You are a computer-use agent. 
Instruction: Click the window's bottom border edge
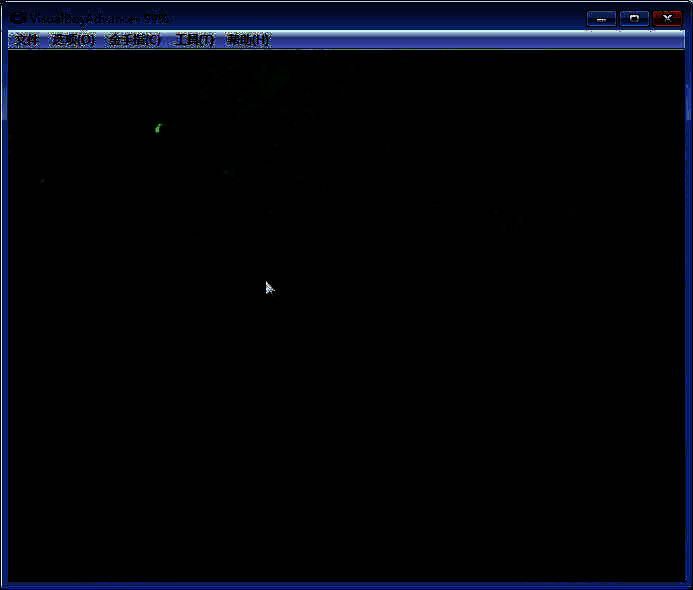[346, 586]
